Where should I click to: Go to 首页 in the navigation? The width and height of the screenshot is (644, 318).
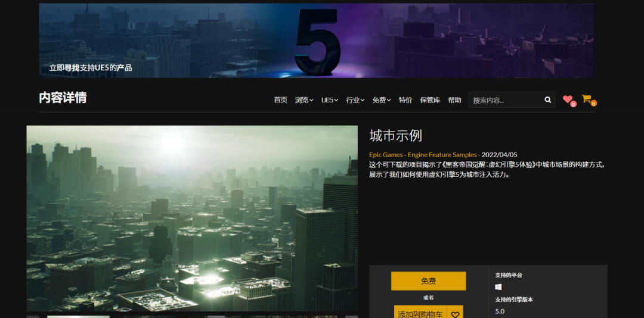280,100
